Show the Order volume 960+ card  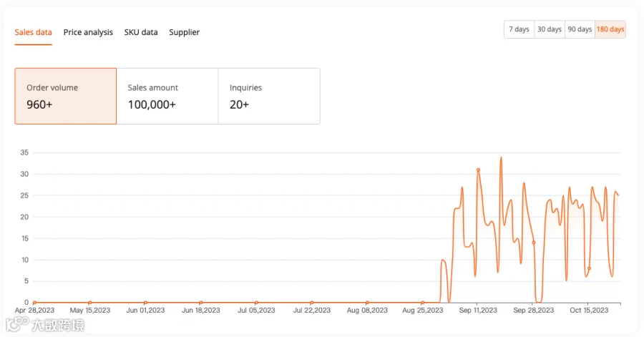tap(66, 96)
